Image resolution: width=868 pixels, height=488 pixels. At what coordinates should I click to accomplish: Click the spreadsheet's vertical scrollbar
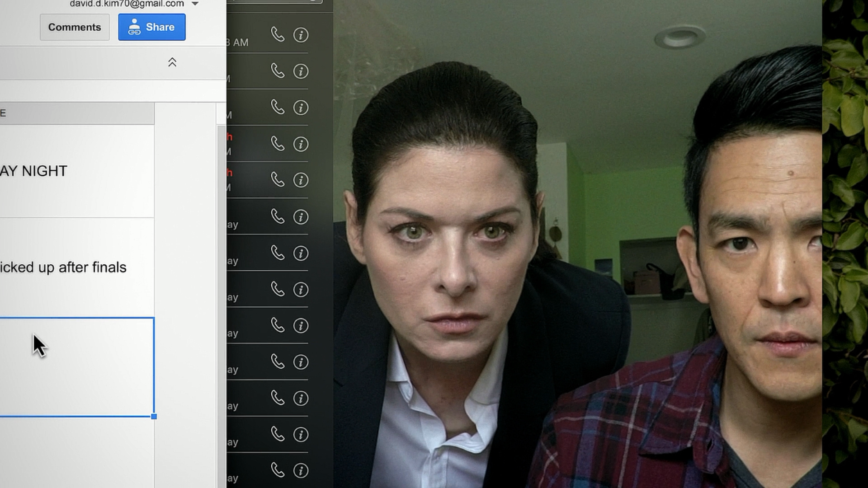[x=221, y=294]
